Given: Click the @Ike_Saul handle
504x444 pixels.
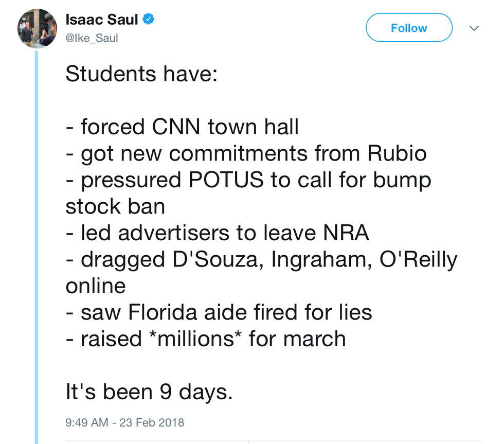Looking at the screenshot, I should (x=92, y=38).
